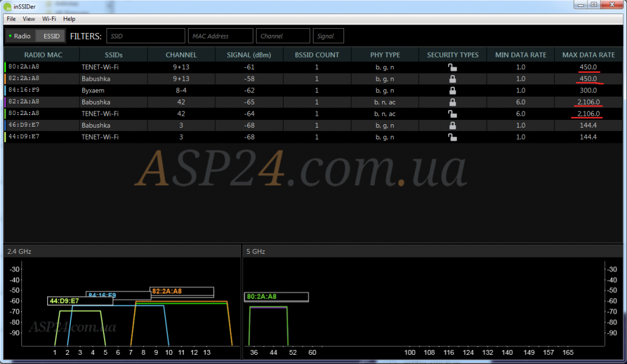Click the open padlock for TENET-Wi-Fi channel 3
This screenshot has height=364, width=627.
[452, 137]
